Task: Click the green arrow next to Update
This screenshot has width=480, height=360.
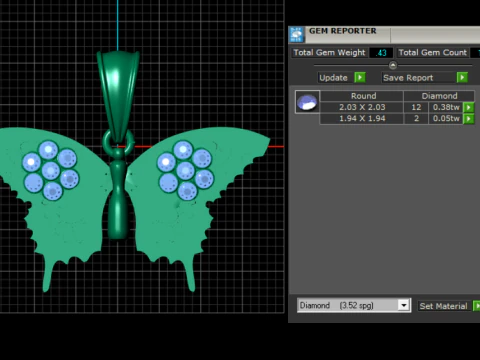Action: 360,78
